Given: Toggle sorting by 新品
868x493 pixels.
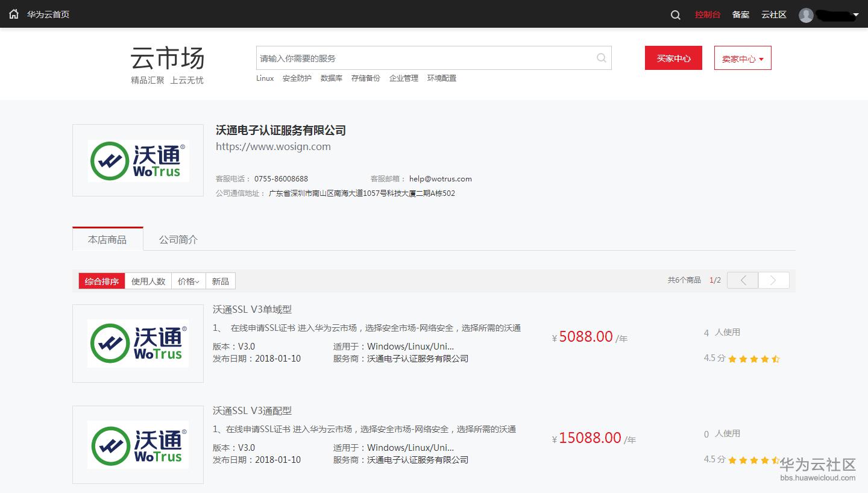Looking at the screenshot, I should pos(221,281).
